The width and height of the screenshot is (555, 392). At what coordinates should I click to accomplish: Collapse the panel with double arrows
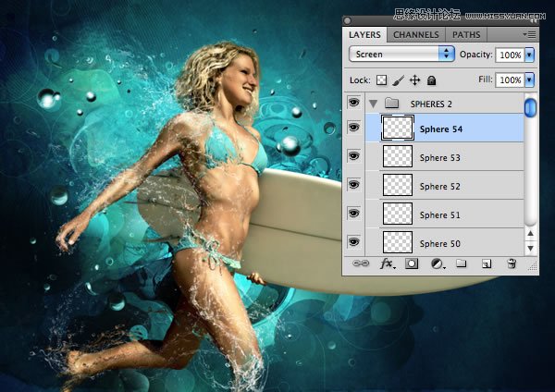[x=534, y=21]
